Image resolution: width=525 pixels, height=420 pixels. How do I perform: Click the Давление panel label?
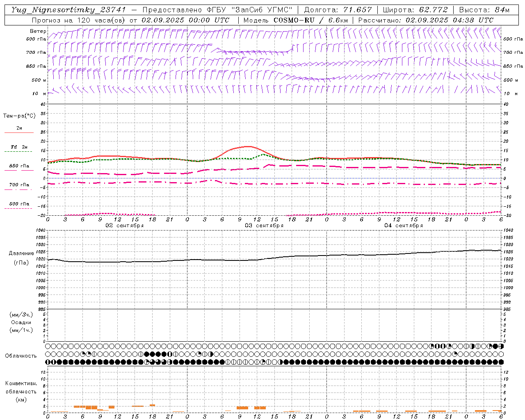[x=21, y=253]
